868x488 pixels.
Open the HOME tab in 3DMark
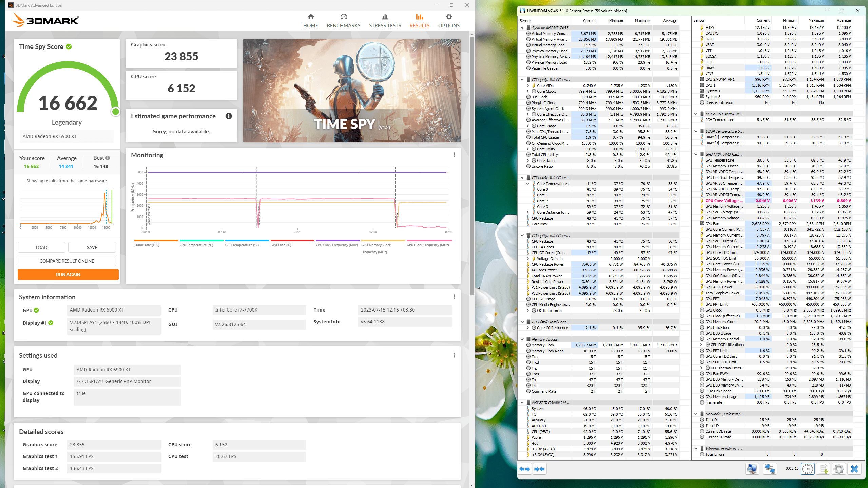click(310, 21)
